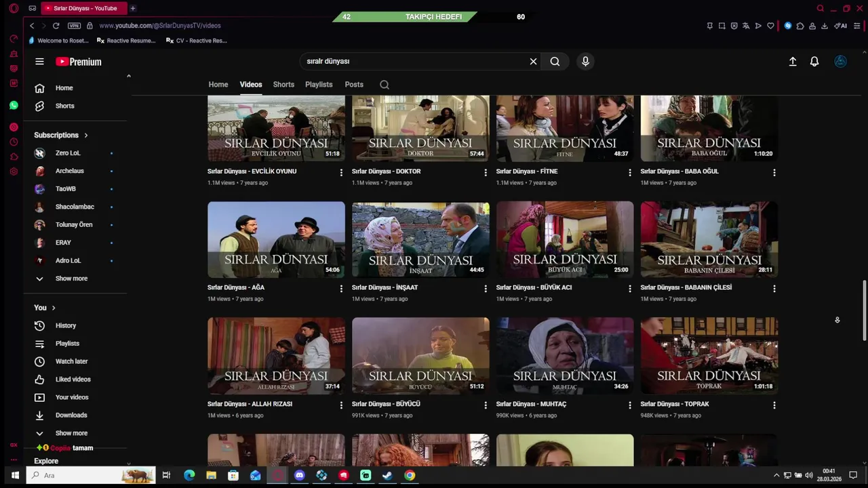Open Steam from the taskbar

pos(387,475)
